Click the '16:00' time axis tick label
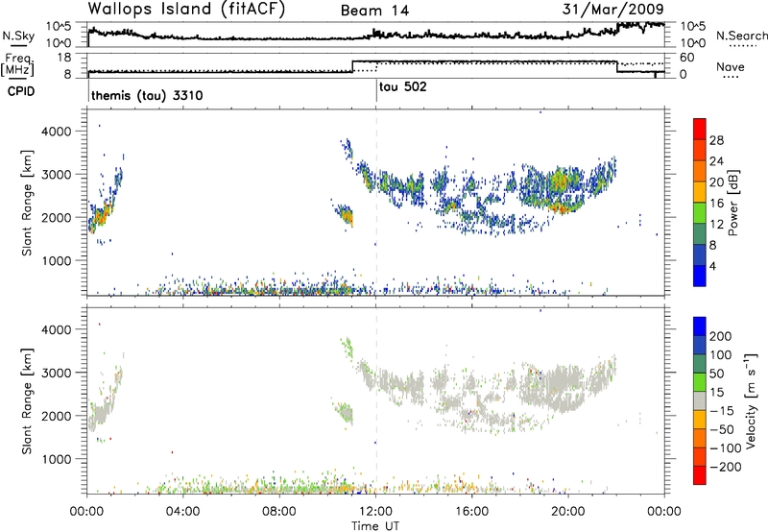The height and width of the screenshot is (532, 768). tap(471, 512)
